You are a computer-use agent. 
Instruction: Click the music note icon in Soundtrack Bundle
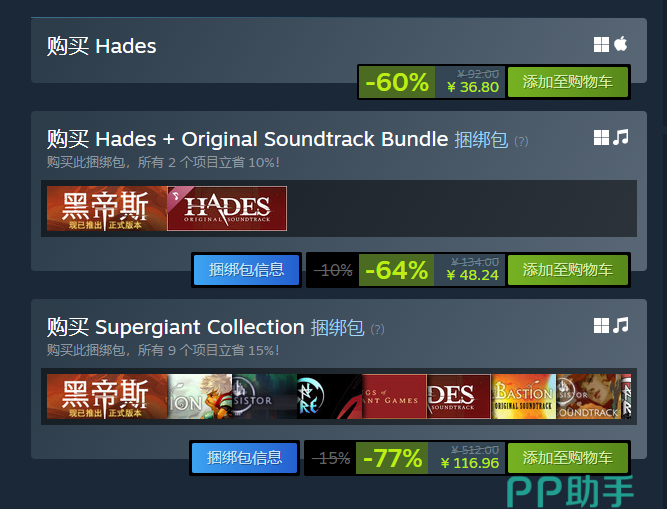(x=621, y=137)
